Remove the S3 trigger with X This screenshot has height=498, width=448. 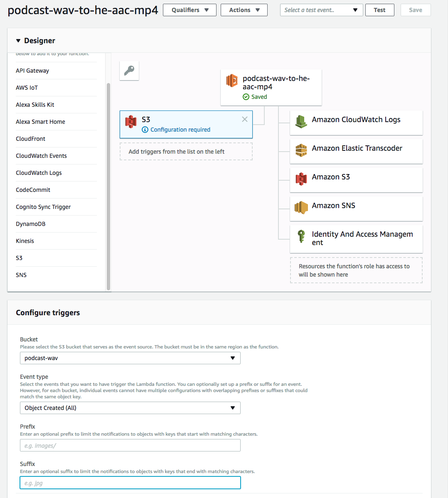click(245, 119)
